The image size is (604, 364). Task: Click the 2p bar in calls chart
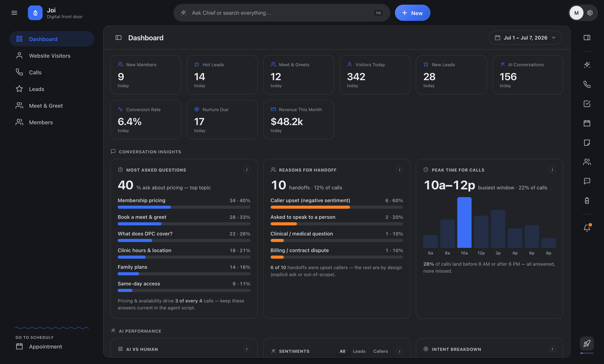(498, 229)
